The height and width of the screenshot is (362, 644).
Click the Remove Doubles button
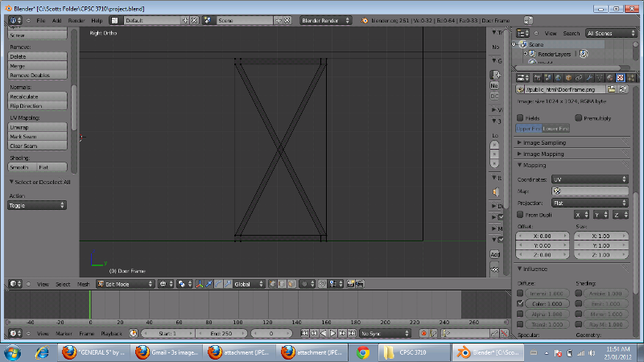(37, 75)
